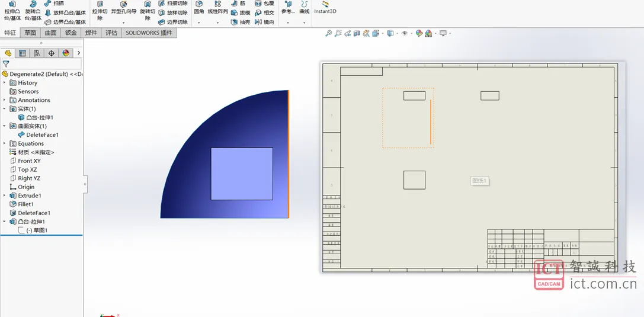Click the Front XY plane item
The width and height of the screenshot is (644, 317).
(29, 161)
